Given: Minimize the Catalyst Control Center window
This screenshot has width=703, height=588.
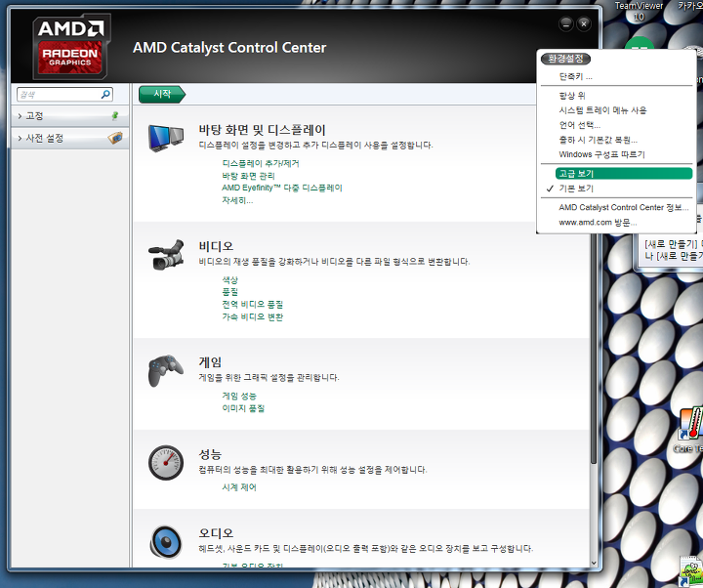Looking at the screenshot, I should (x=566, y=23).
